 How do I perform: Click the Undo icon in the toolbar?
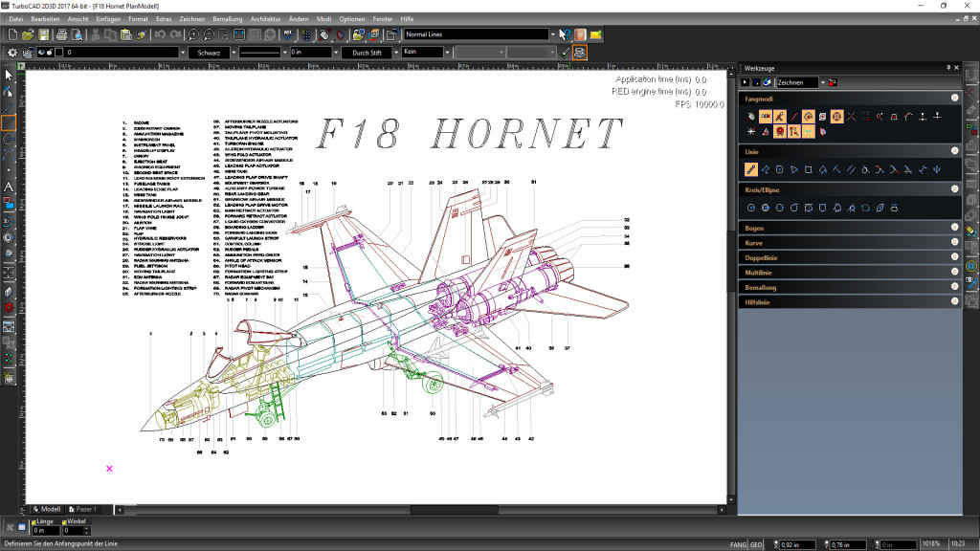(x=159, y=33)
